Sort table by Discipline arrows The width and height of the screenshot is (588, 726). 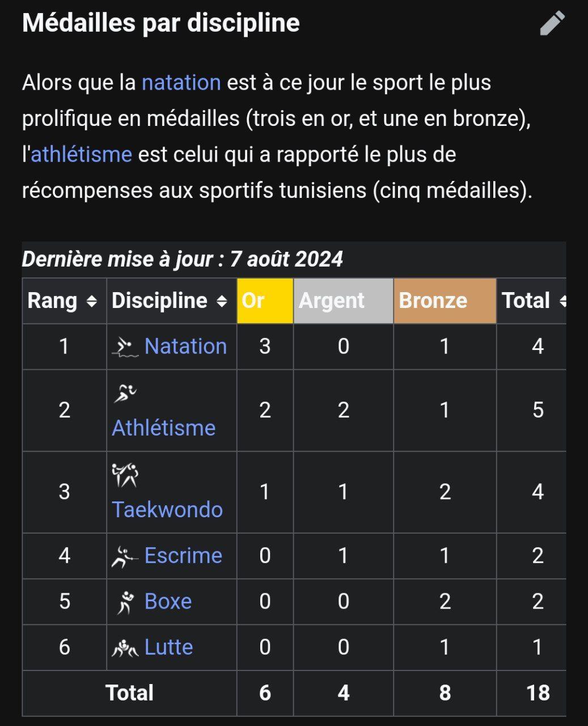[222, 301]
